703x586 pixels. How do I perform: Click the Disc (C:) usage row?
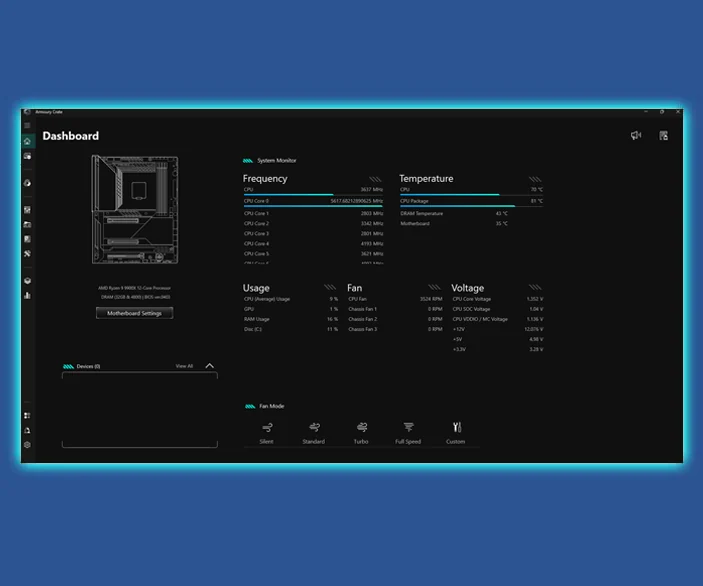(x=291, y=329)
